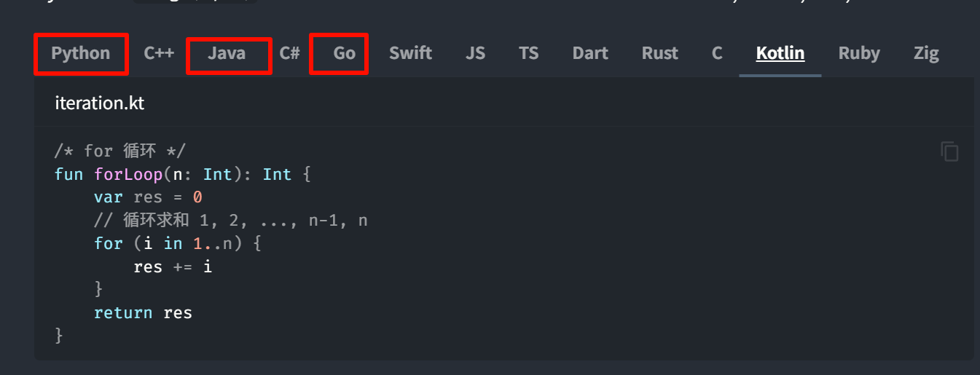Select the C language tab
Image resolution: width=980 pixels, height=375 pixels.
717,53
